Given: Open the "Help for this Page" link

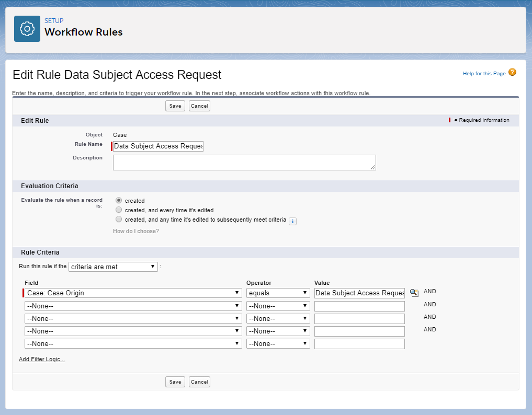Looking at the screenshot, I should [x=484, y=73].
